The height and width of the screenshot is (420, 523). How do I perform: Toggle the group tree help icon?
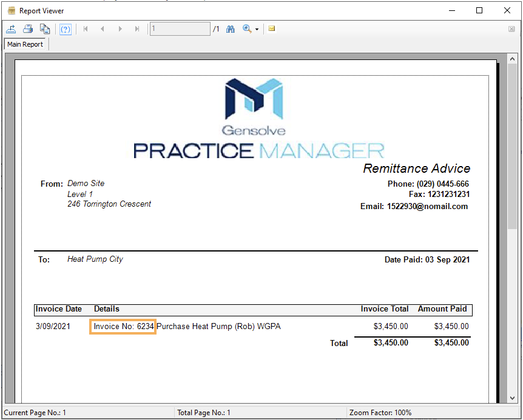click(x=66, y=29)
